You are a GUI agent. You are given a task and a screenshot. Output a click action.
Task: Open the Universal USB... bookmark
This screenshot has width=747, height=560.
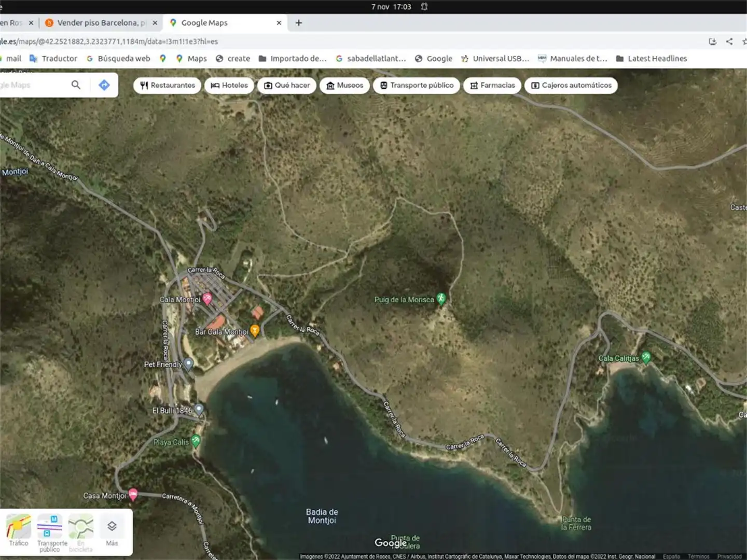(x=495, y=59)
